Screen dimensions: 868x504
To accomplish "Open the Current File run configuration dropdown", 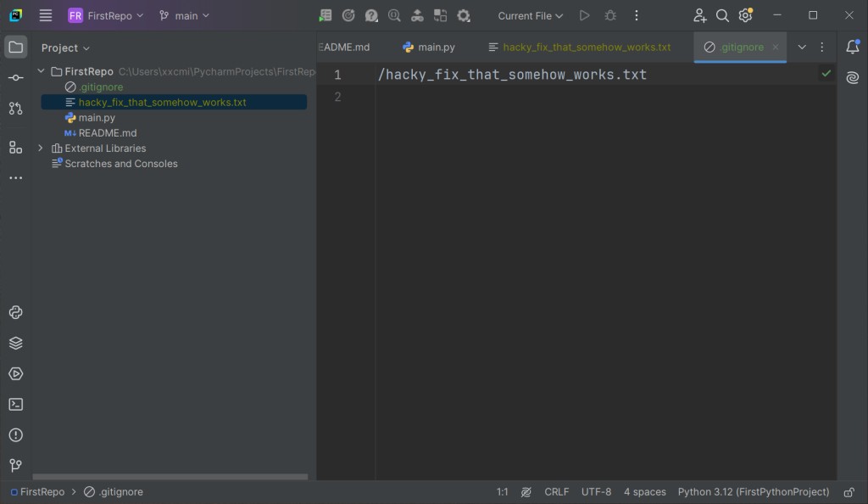I will pyautogui.click(x=530, y=16).
